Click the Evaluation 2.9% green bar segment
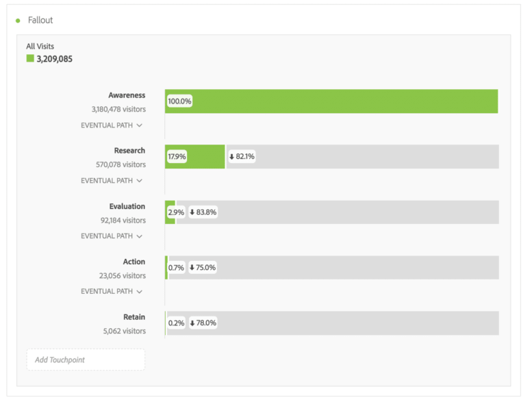This screenshot has width=532, height=411. (x=170, y=212)
